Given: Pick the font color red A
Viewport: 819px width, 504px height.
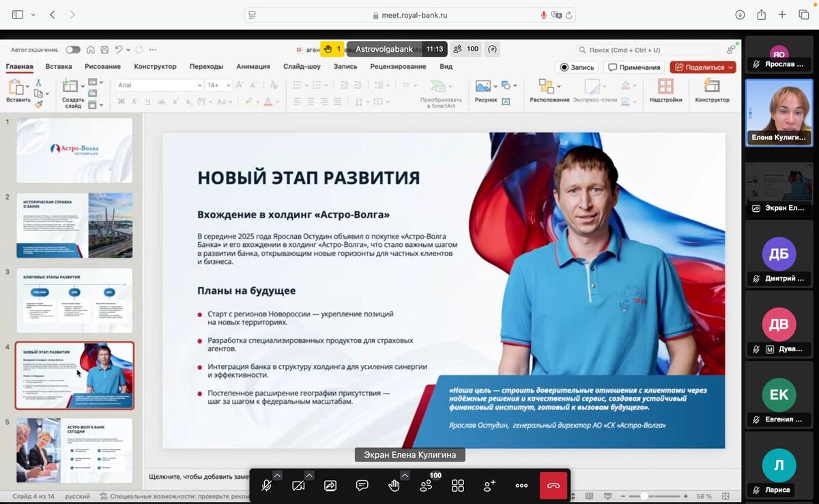Looking at the screenshot, I should point(268,102).
